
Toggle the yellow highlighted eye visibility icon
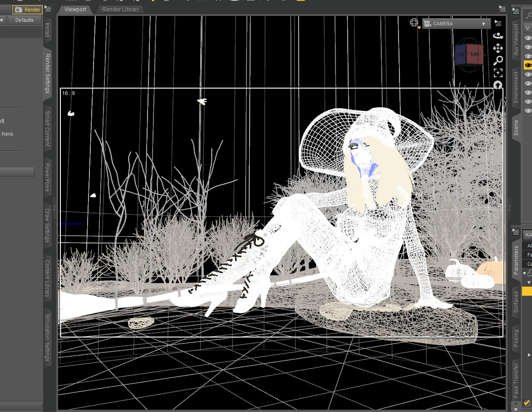click(x=528, y=65)
